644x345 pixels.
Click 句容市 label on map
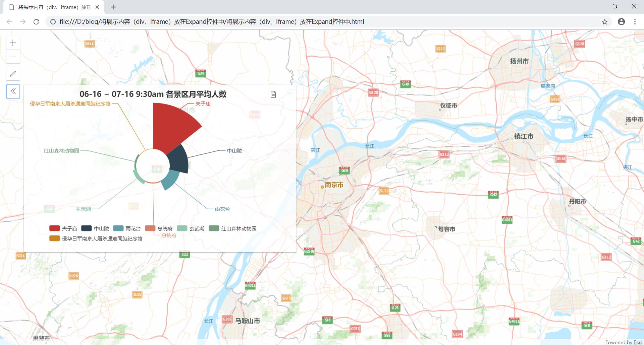[446, 229]
